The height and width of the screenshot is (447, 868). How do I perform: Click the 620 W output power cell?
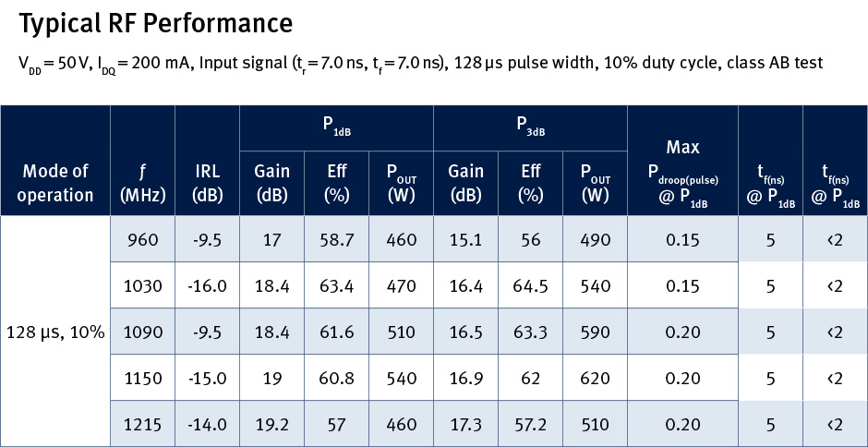tap(595, 378)
